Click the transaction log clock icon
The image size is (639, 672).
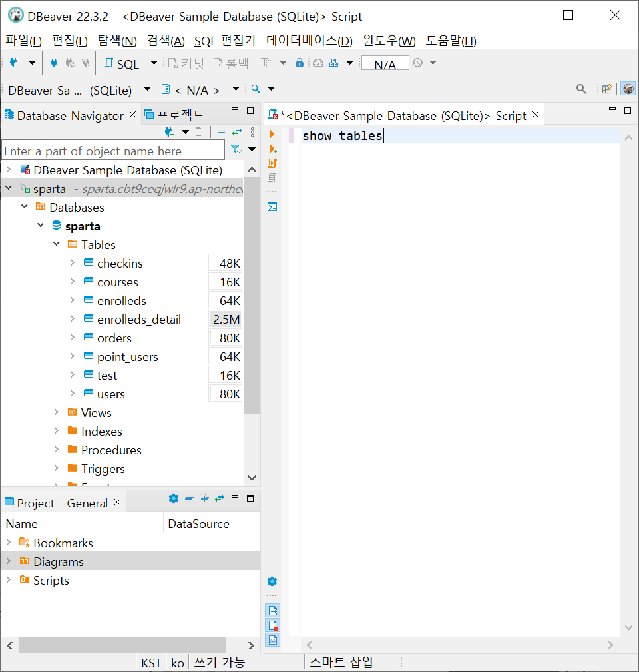417,63
